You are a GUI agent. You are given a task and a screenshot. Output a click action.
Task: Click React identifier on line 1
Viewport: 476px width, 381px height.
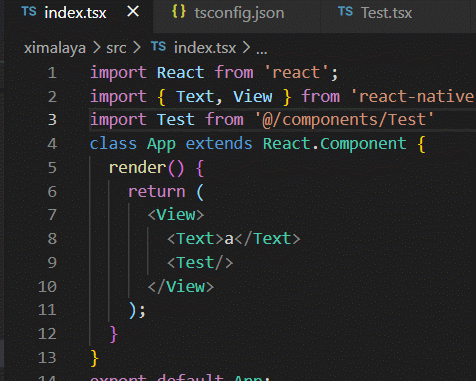tap(180, 73)
